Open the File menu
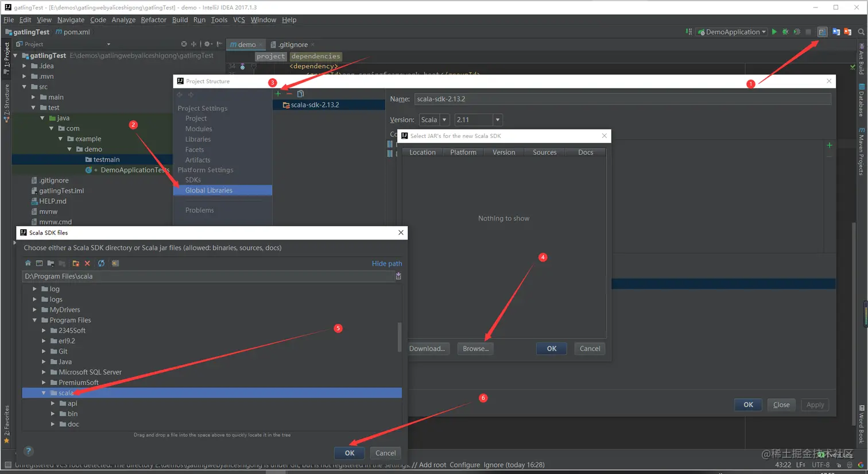Screen dimensions: 868x474 [9, 20]
